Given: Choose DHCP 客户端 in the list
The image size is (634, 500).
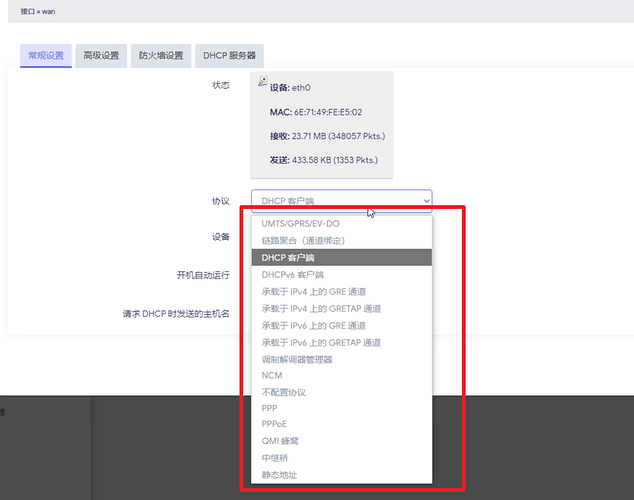Looking at the screenshot, I should pyautogui.click(x=342, y=257).
